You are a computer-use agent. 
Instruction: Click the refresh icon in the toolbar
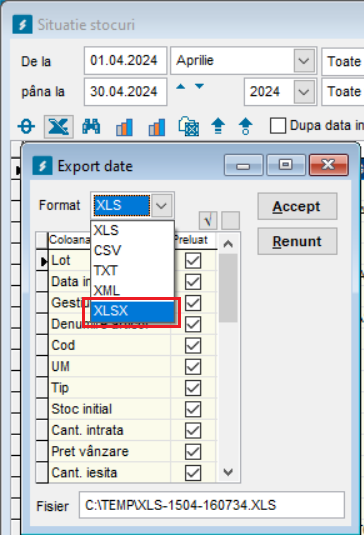26,127
